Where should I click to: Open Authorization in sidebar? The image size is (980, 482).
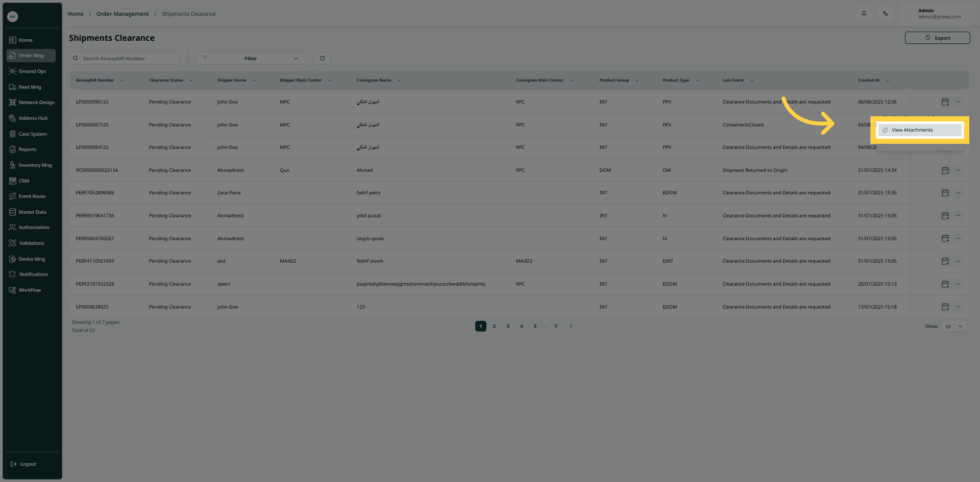click(x=31, y=227)
